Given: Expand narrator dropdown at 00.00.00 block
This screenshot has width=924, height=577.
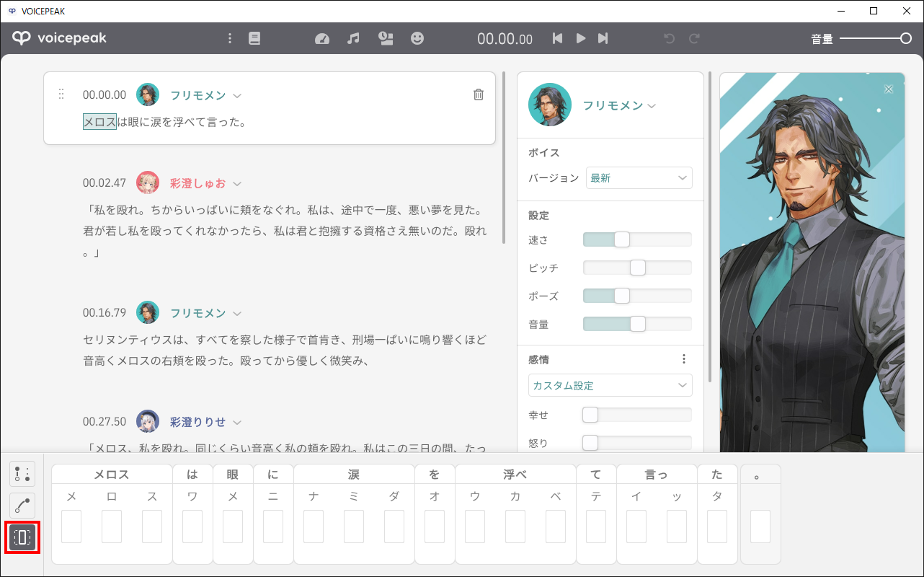Looking at the screenshot, I should tap(237, 95).
